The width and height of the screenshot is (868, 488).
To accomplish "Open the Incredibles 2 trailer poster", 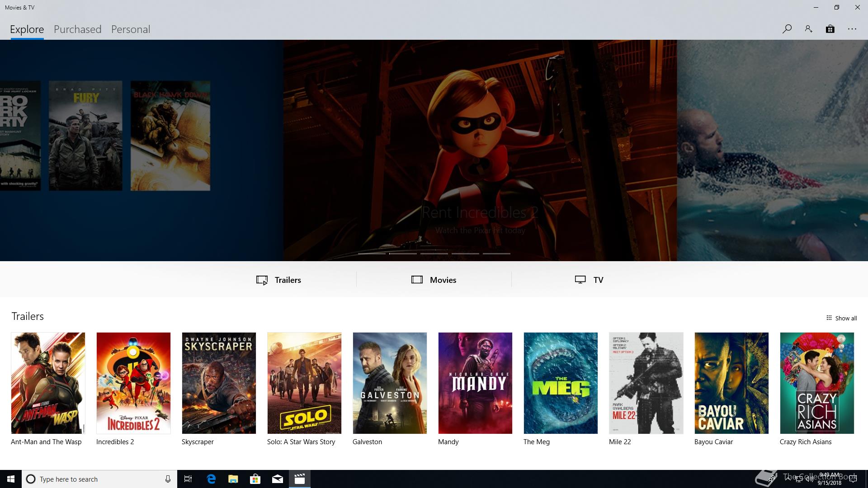I will [133, 383].
